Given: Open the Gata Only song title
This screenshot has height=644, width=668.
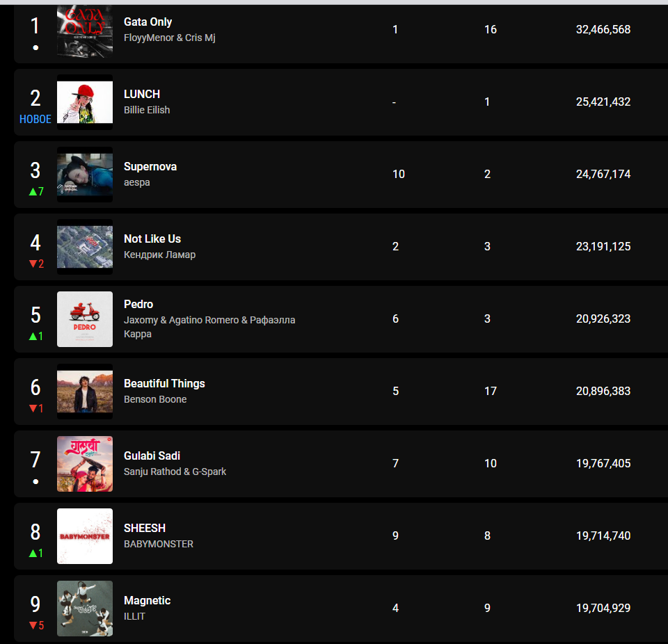Looking at the screenshot, I should (148, 22).
